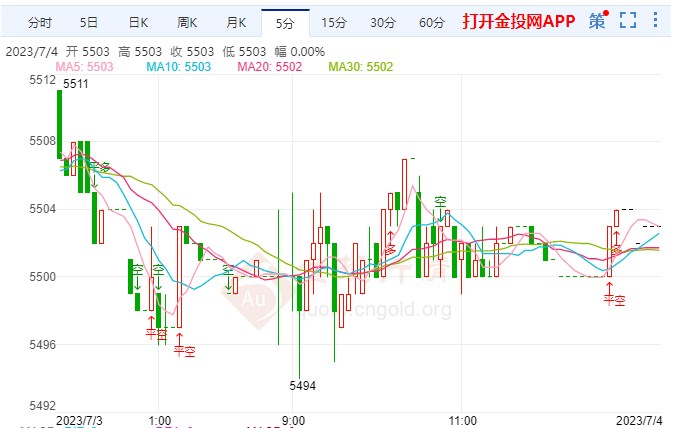Open the three-dot more options menu

pos(655,20)
